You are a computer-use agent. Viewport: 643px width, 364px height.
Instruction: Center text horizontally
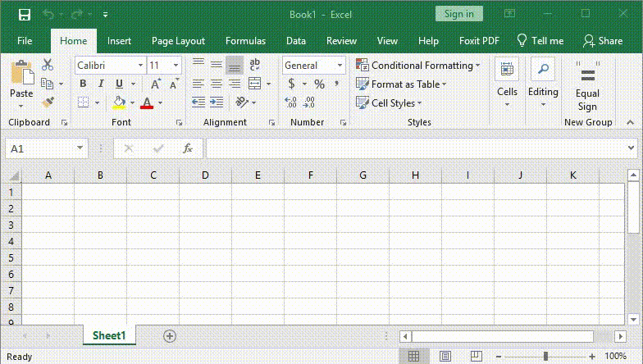coord(217,84)
